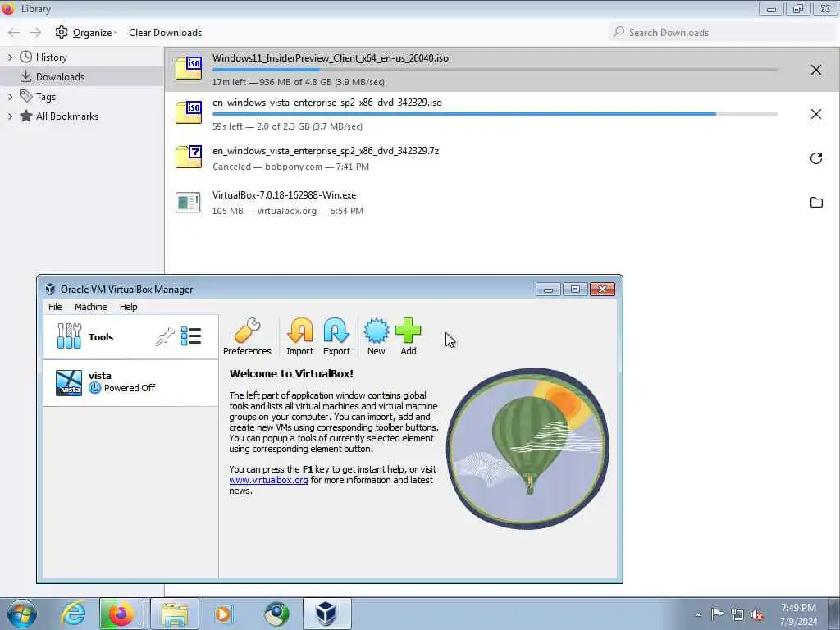This screenshot has height=630, width=840.
Task: Click the green Add machine icon
Action: (x=409, y=331)
